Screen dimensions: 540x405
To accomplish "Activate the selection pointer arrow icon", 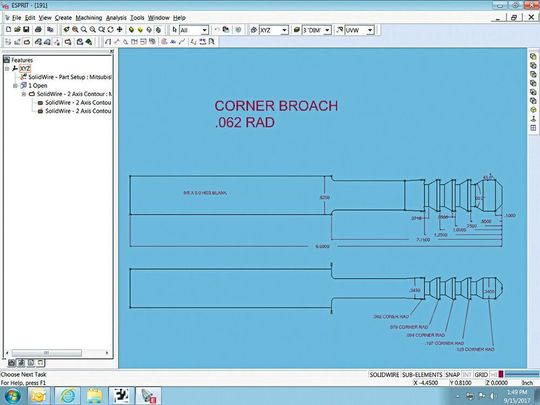I will [x=175, y=30].
